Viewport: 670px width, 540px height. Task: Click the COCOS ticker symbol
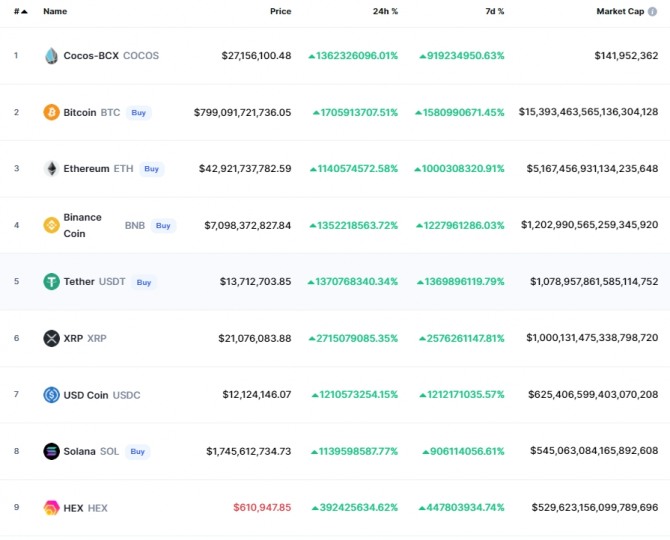[141, 56]
